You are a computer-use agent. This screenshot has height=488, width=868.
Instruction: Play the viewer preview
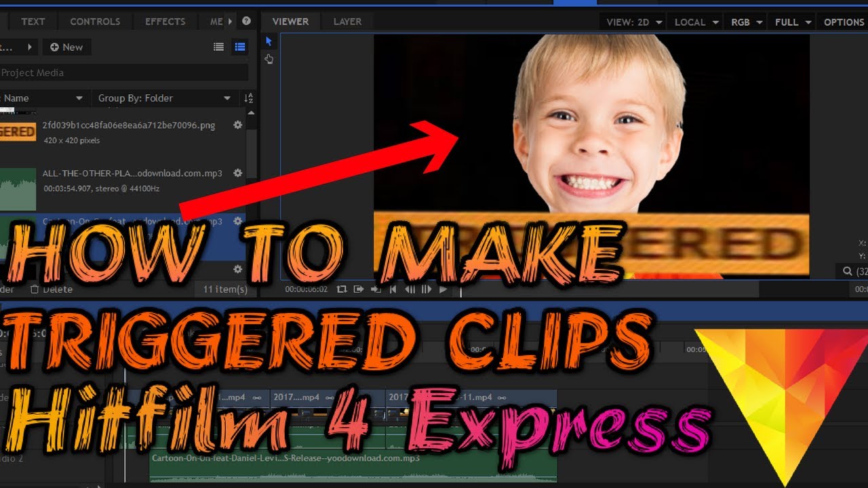point(443,289)
